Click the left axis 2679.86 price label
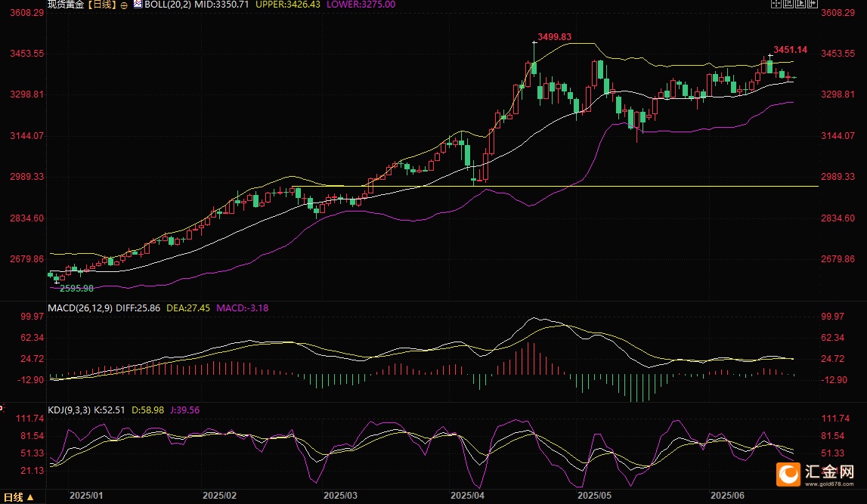The height and width of the screenshot is (504, 867). coord(26,259)
